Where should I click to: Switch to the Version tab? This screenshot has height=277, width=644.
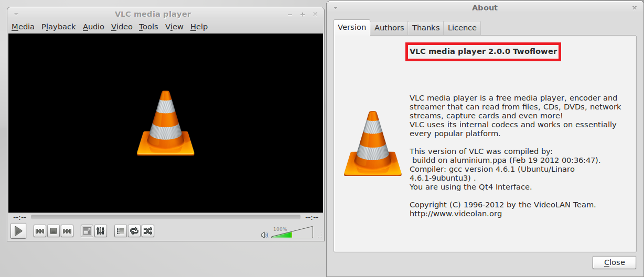click(x=352, y=27)
